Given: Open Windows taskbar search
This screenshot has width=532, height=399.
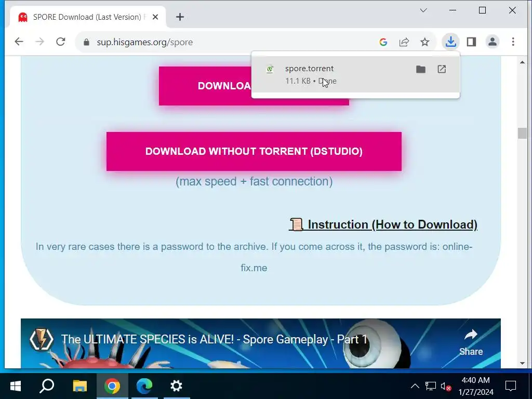Looking at the screenshot, I should tap(47, 386).
